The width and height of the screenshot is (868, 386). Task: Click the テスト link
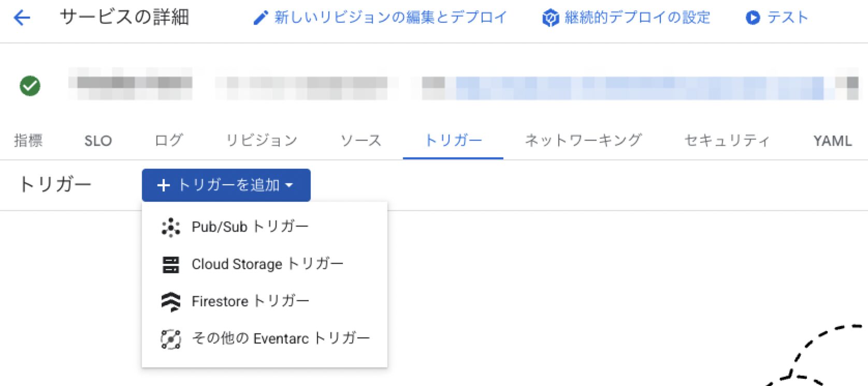coord(777,18)
